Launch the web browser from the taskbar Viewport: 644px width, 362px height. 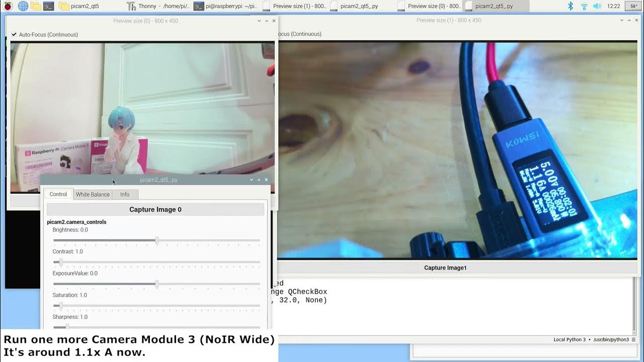point(22,6)
